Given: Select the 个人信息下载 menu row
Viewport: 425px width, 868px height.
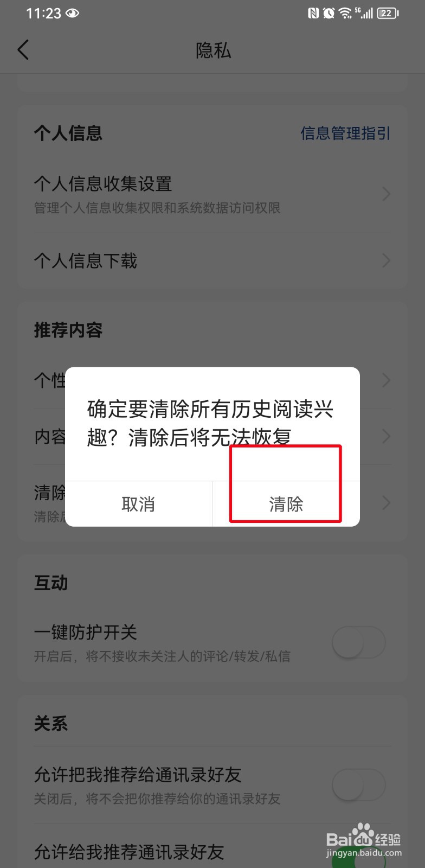Looking at the screenshot, I should click(x=212, y=260).
